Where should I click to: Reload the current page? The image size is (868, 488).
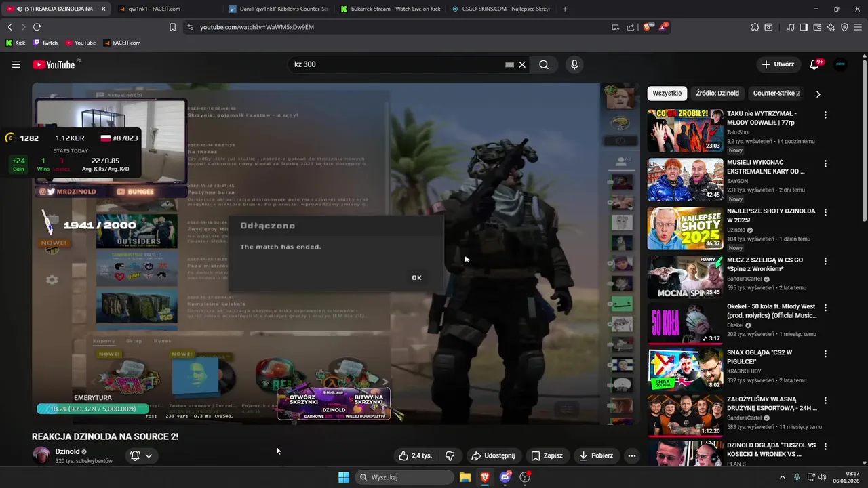[37, 27]
